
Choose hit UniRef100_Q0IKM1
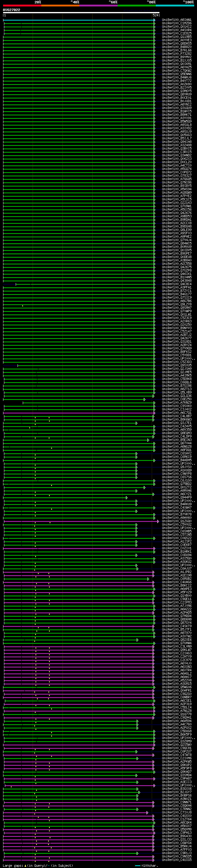pos(177,64)
